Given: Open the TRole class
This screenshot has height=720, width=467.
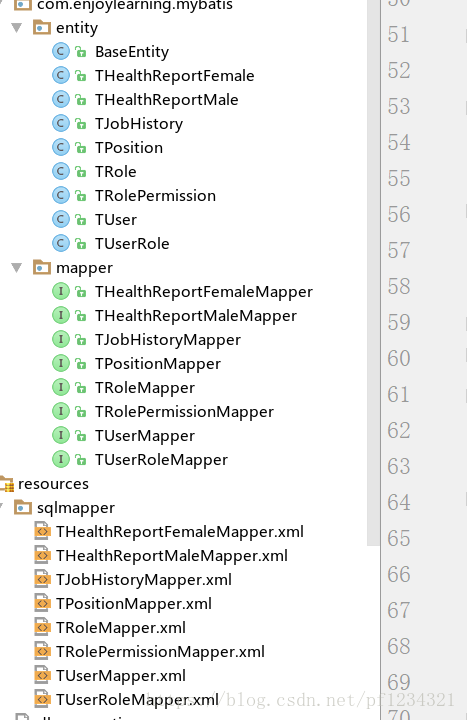Looking at the screenshot, I should [116, 172].
